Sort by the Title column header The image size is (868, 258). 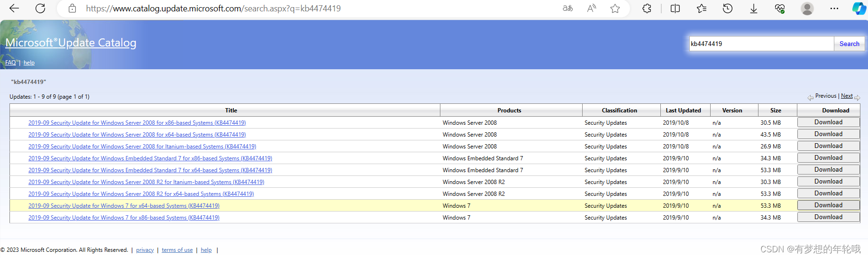tap(231, 111)
